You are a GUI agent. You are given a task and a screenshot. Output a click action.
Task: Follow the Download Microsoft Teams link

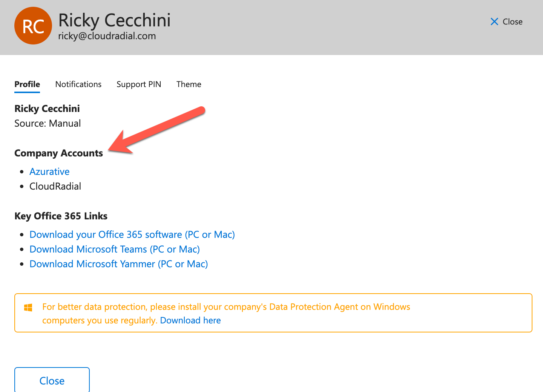(115, 249)
